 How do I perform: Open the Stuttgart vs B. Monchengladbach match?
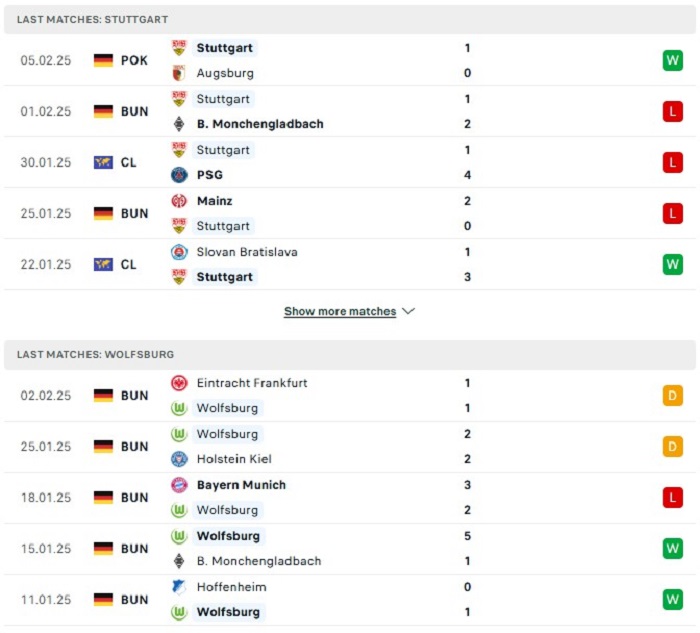[x=350, y=112]
